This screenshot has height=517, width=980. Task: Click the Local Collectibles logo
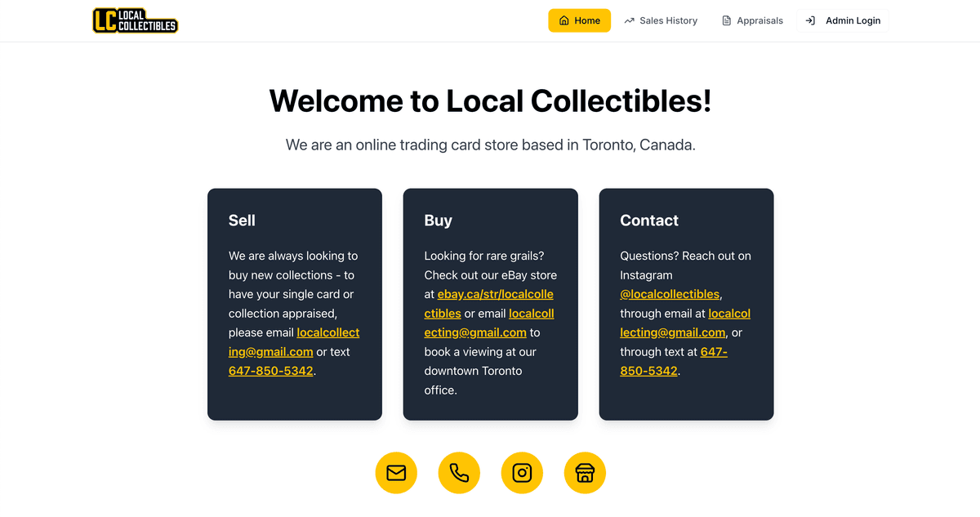pos(136,20)
